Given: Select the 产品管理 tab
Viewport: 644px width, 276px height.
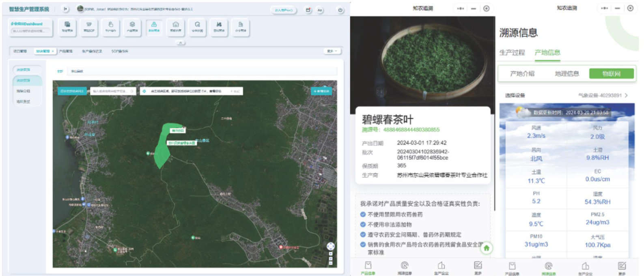Looking at the screenshot, I should click(66, 51).
